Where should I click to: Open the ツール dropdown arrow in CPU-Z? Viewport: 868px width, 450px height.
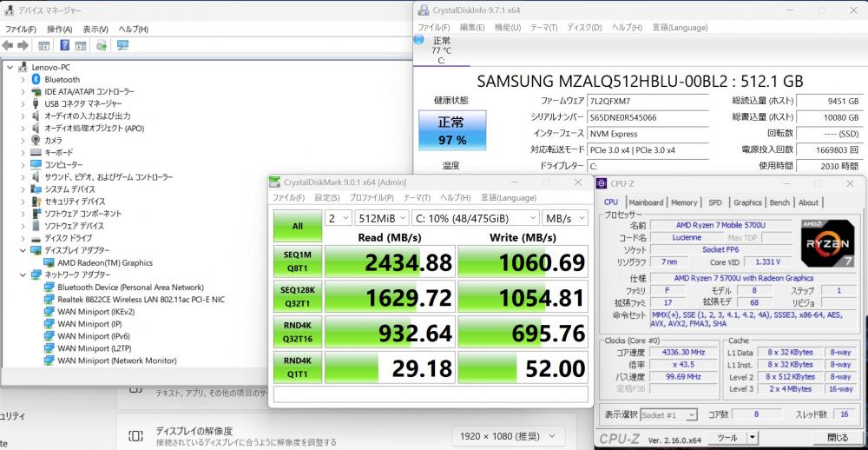[752, 438]
